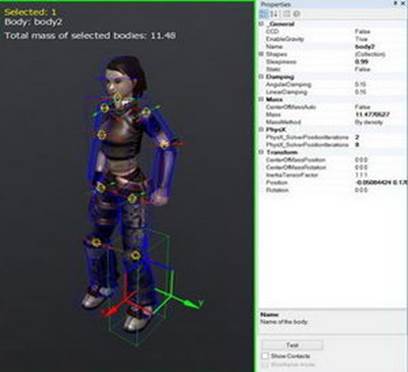
Task: Click the Position property value
Action: (x=381, y=182)
